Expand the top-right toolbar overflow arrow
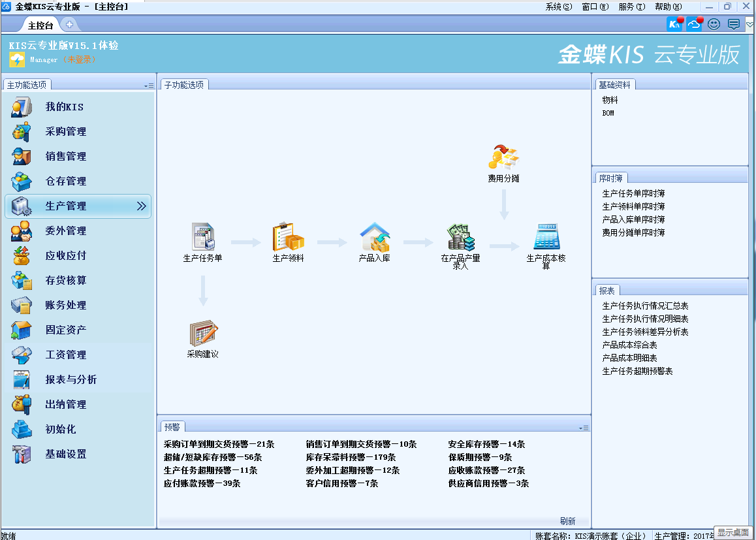 (x=749, y=25)
